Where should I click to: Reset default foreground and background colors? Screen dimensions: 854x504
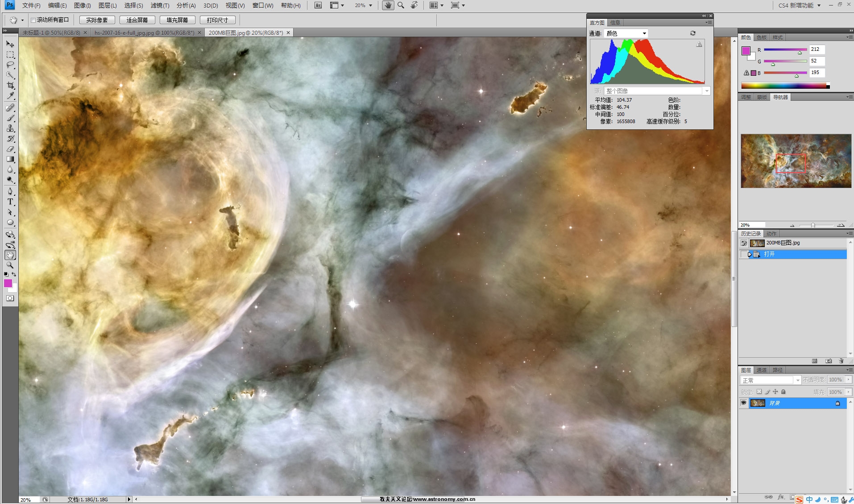[x=6, y=274]
